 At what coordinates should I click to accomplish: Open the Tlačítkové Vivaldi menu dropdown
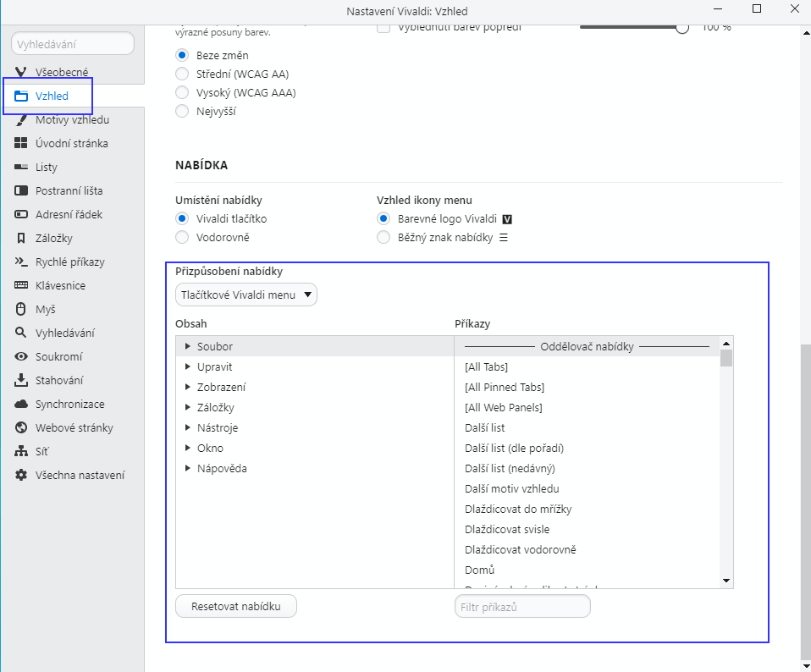click(246, 295)
